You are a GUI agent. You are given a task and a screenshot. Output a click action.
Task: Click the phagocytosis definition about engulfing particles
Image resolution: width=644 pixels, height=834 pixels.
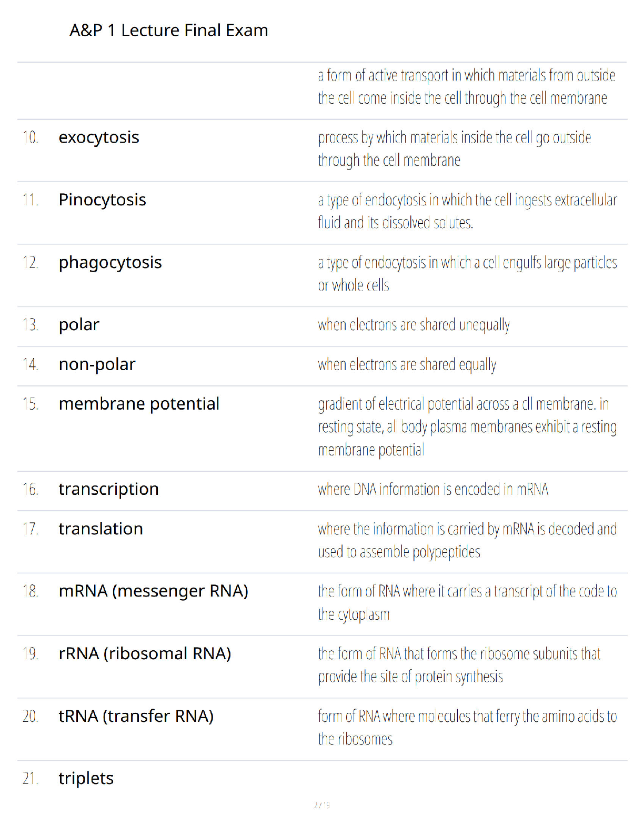point(468,274)
